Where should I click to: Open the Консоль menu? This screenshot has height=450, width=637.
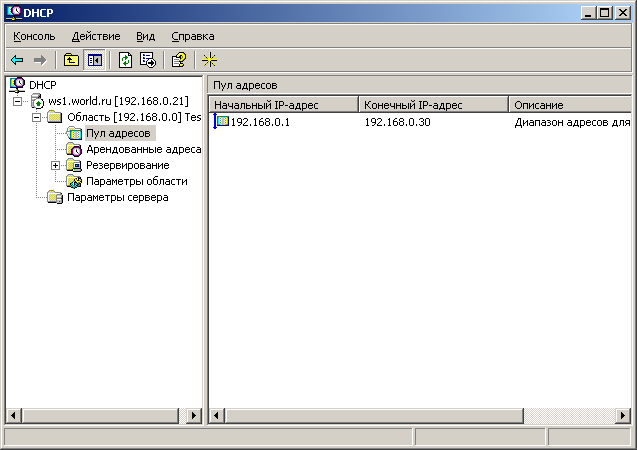point(34,36)
